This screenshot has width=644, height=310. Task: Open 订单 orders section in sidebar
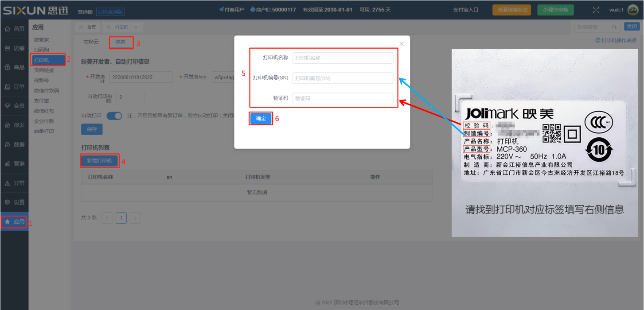14,87
